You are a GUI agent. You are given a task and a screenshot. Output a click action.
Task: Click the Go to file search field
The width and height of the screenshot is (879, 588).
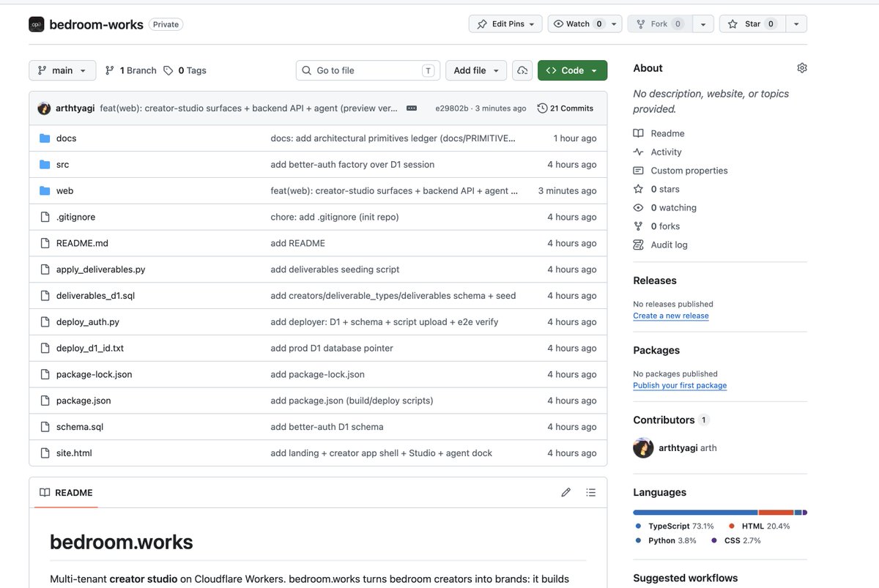[x=368, y=70]
